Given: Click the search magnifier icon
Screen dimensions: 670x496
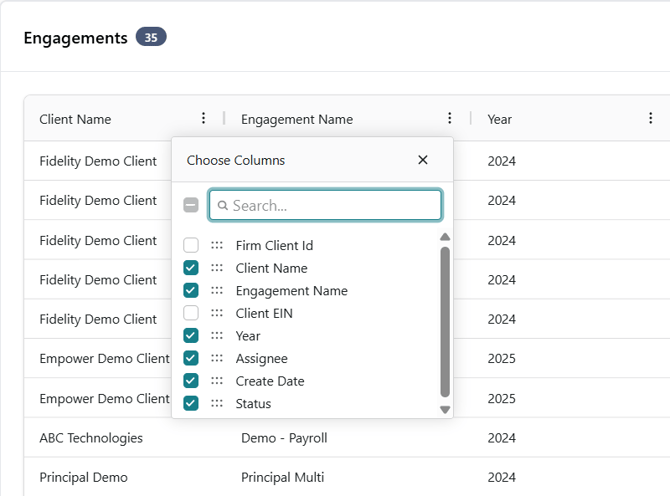Looking at the screenshot, I should coord(223,205).
